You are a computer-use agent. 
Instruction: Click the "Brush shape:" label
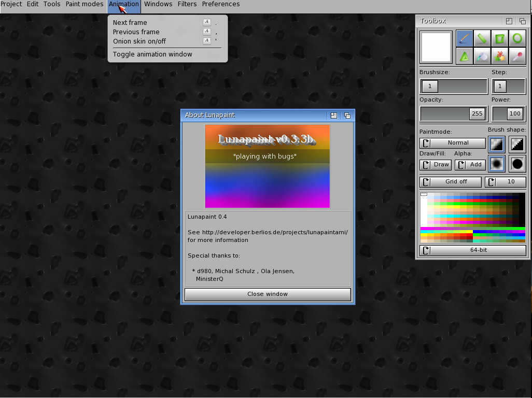(x=507, y=130)
